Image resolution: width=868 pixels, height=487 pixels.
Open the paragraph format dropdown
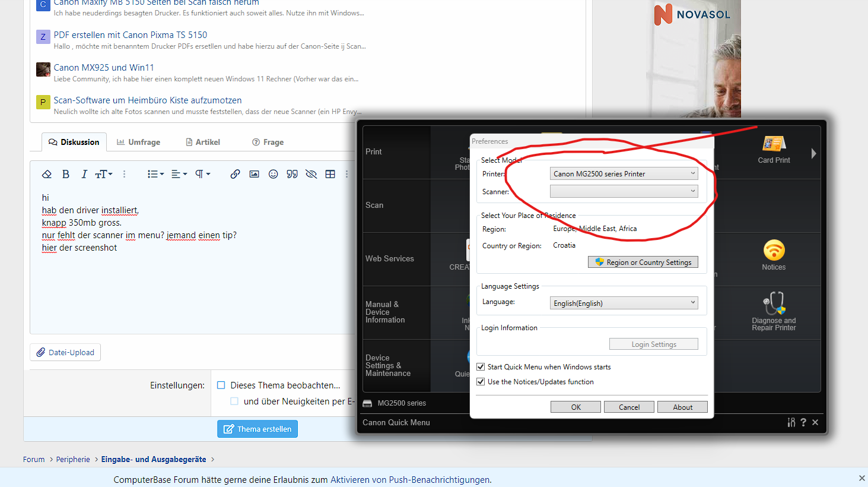pos(203,174)
